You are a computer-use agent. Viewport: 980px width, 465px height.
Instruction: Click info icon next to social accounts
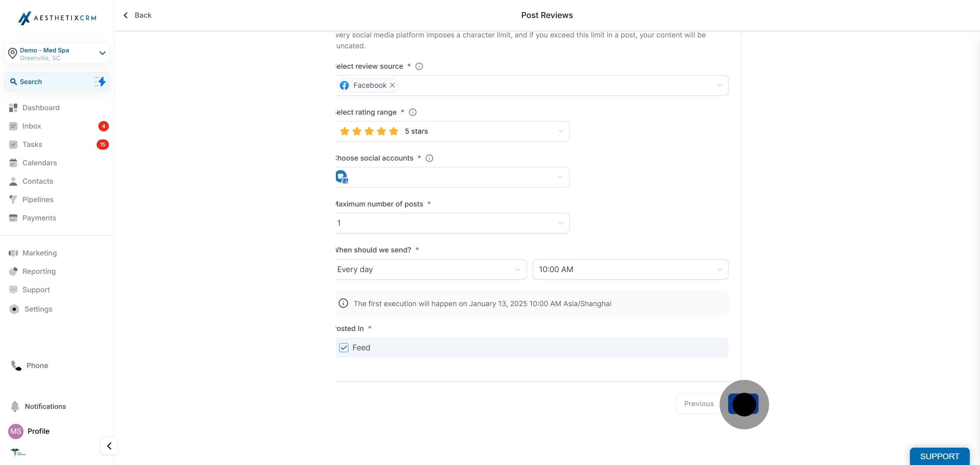click(429, 158)
